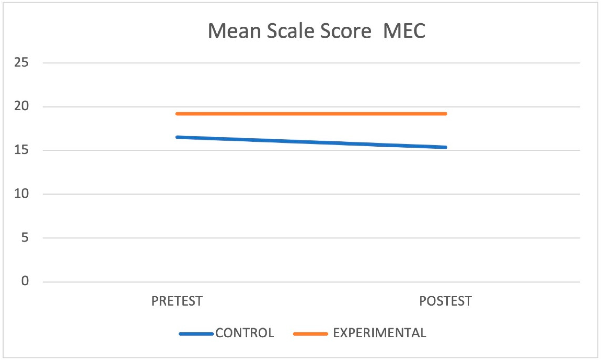Image resolution: width=607 pixels, height=364 pixels.
Task: Select the y-axis value label 25
Action: 21,63
